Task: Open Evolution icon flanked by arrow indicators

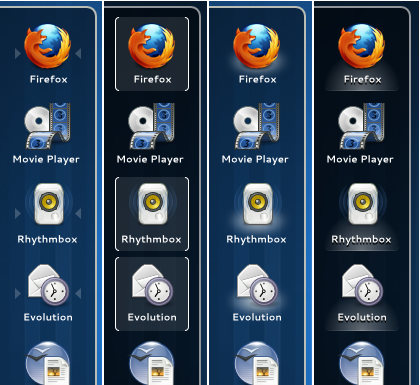Action: pyautogui.click(x=48, y=285)
